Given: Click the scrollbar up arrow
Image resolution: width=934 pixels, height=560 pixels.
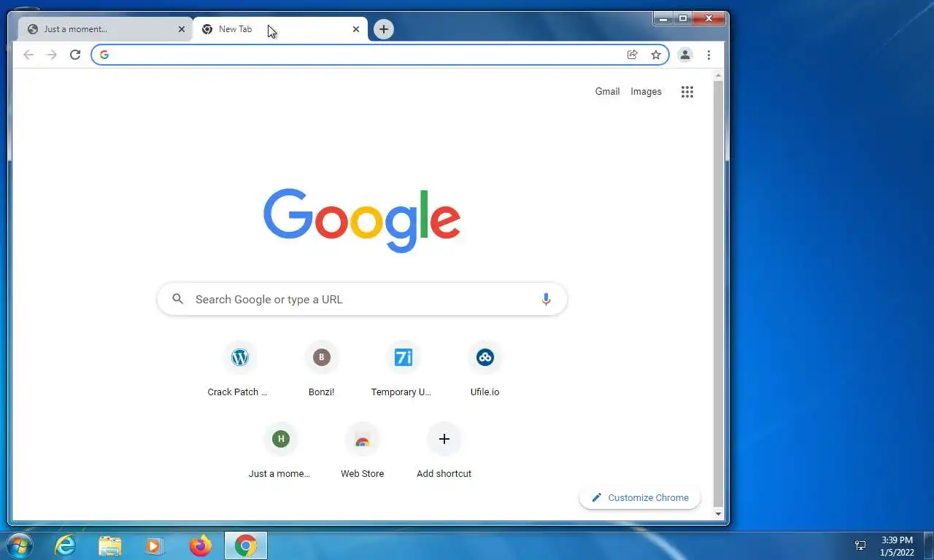Looking at the screenshot, I should click(718, 76).
